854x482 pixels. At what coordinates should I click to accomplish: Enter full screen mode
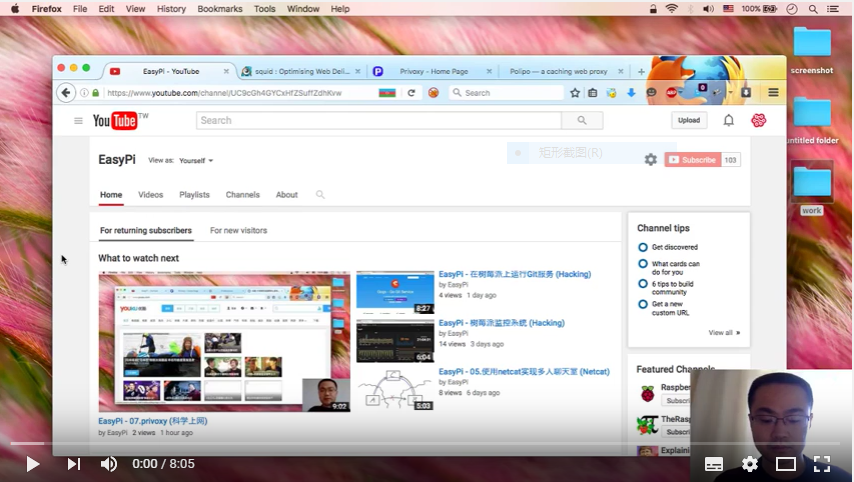821,464
